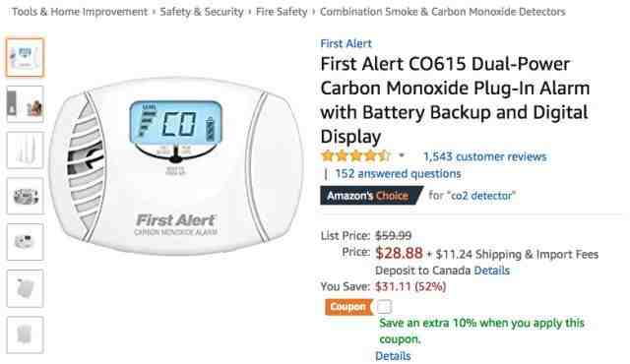Screen dimensions: 630x364
Task: Visit the First Alert brand link
Action: coord(346,43)
